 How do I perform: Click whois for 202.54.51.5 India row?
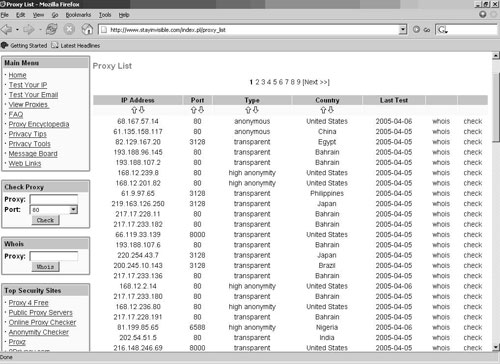[441, 338]
